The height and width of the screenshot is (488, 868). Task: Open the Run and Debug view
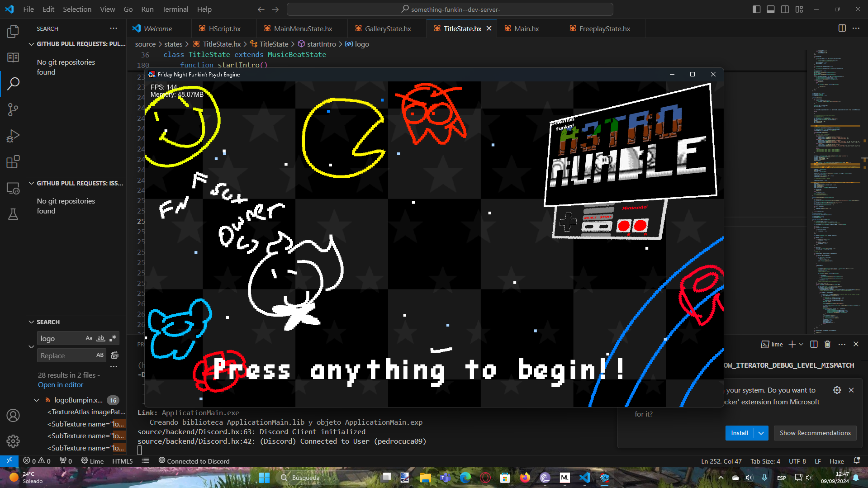point(13,136)
